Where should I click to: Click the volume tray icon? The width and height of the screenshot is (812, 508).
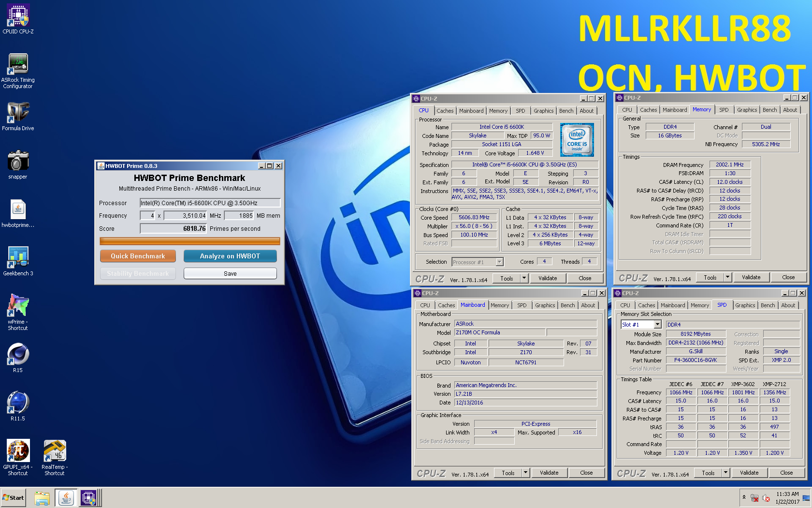(766, 498)
